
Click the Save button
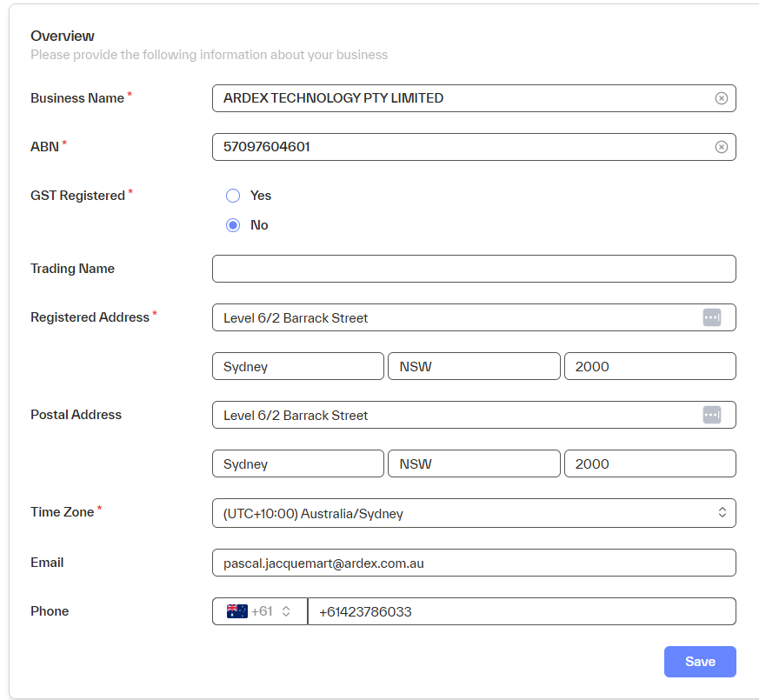(700, 662)
